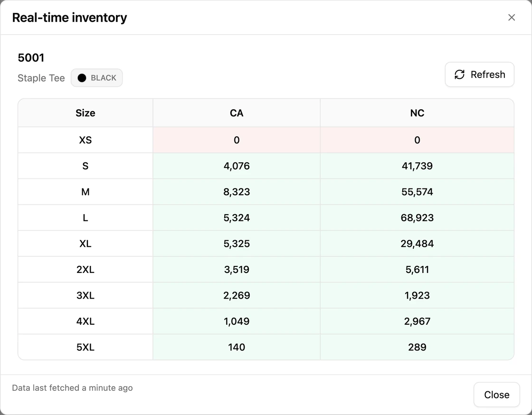The height and width of the screenshot is (415, 532).
Task: Select the XL size row label
Action: point(85,244)
